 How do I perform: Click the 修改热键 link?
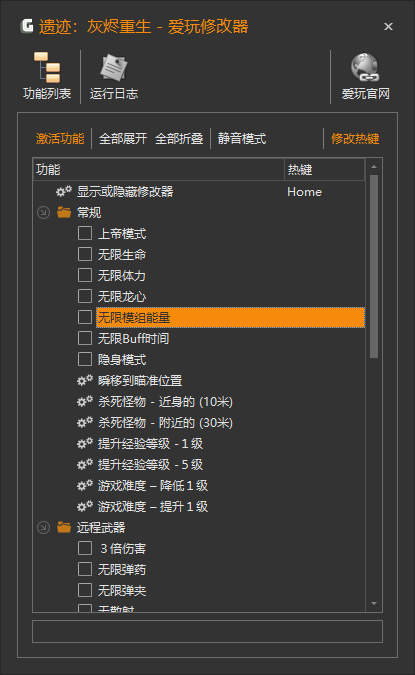[355, 139]
